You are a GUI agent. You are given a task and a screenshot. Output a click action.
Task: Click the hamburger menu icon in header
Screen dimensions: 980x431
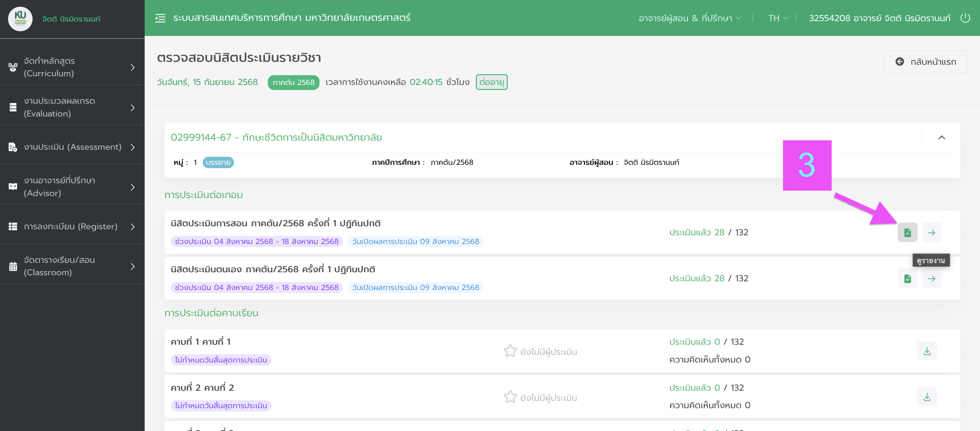click(x=160, y=18)
